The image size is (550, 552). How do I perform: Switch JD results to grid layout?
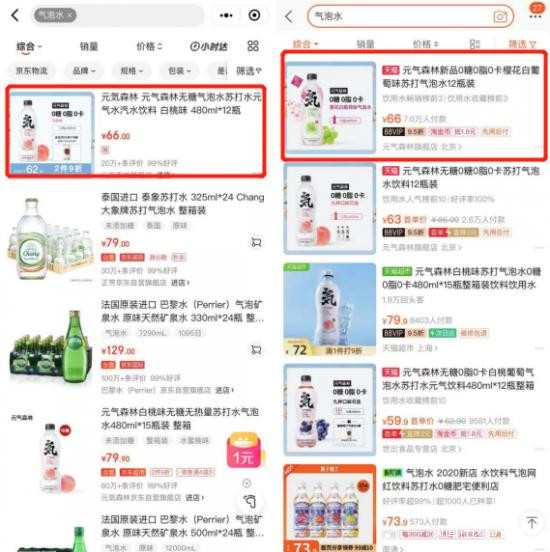(253, 46)
